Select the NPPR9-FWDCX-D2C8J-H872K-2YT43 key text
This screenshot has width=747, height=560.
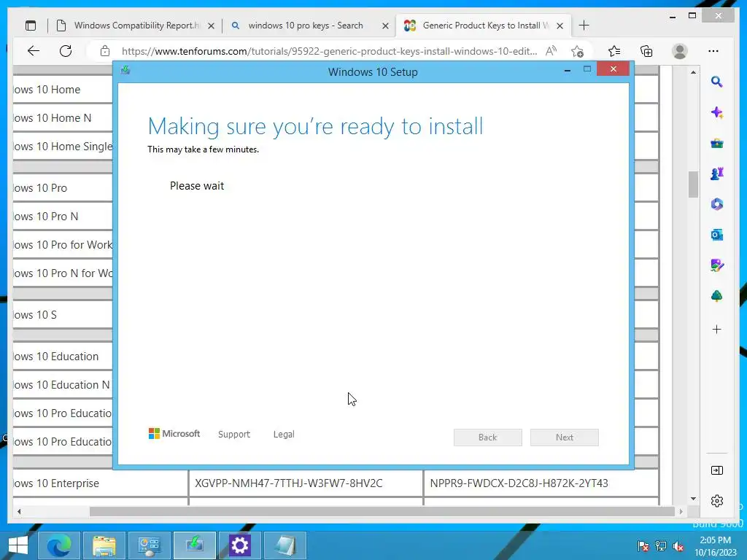(x=519, y=483)
